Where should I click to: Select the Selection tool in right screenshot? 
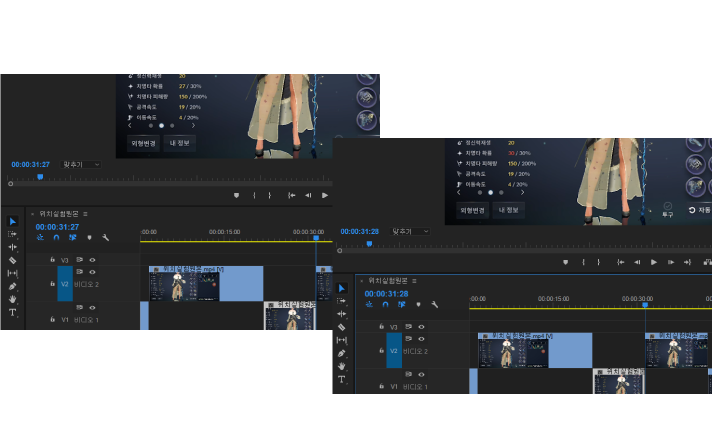tap(342, 288)
